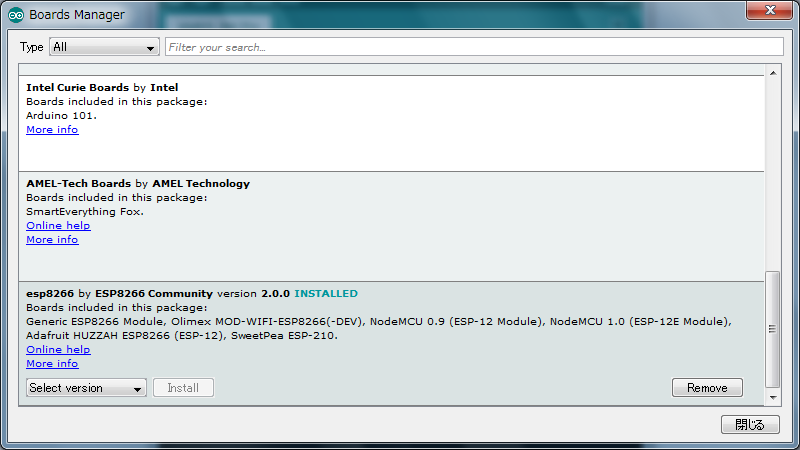The height and width of the screenshot is (450, 800).
Task: Click the INSTALLED status label
Action: [326, 293]
